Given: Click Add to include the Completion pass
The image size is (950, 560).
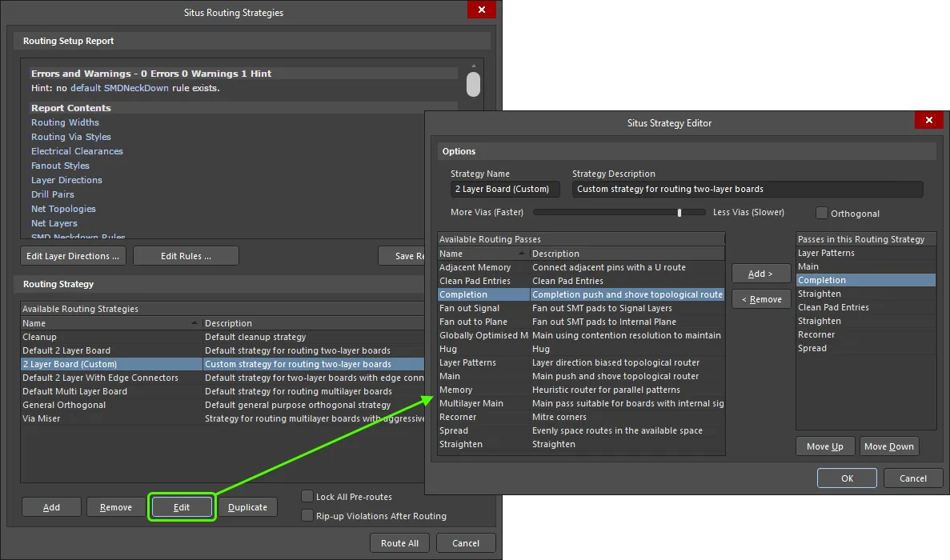Looking at the screenshot, I should coord(761,273).
